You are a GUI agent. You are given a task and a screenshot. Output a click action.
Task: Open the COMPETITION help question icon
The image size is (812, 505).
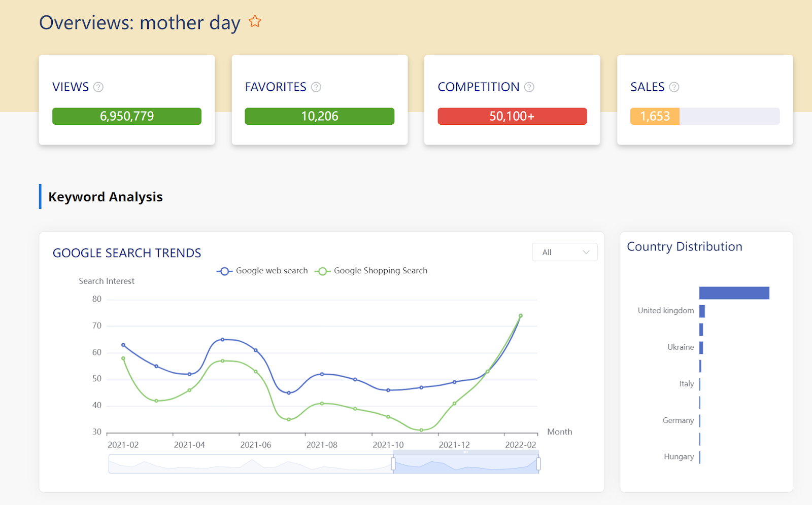point(529,87)
